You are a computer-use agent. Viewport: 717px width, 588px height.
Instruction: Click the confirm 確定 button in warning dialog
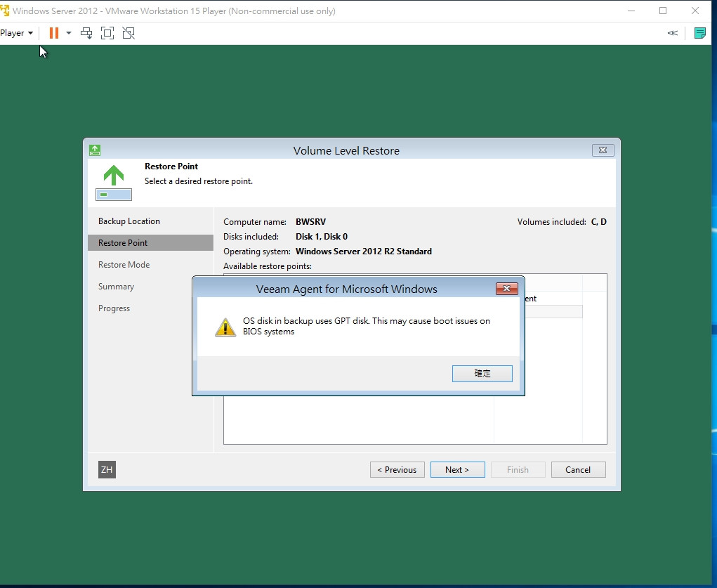(482, 374)
